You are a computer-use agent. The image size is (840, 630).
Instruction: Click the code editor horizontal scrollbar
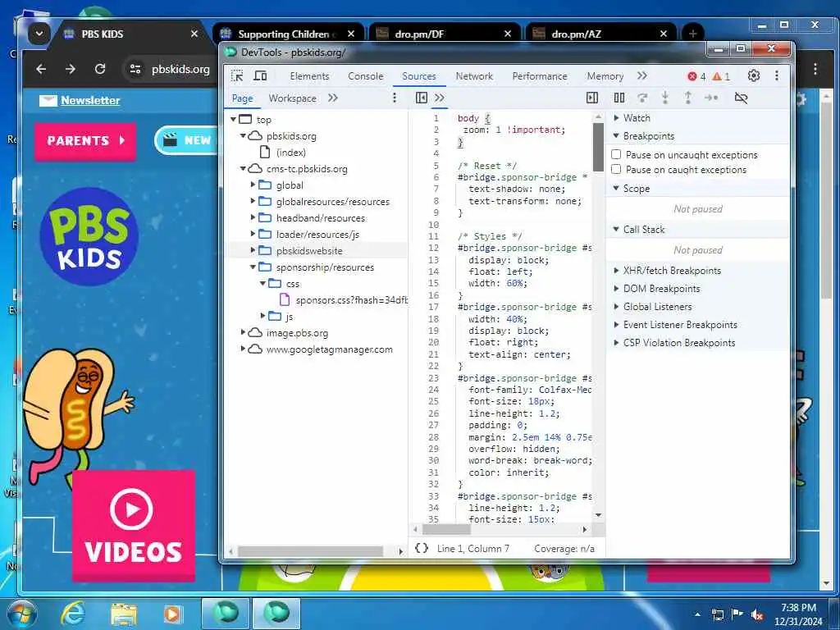coord(446,529)
